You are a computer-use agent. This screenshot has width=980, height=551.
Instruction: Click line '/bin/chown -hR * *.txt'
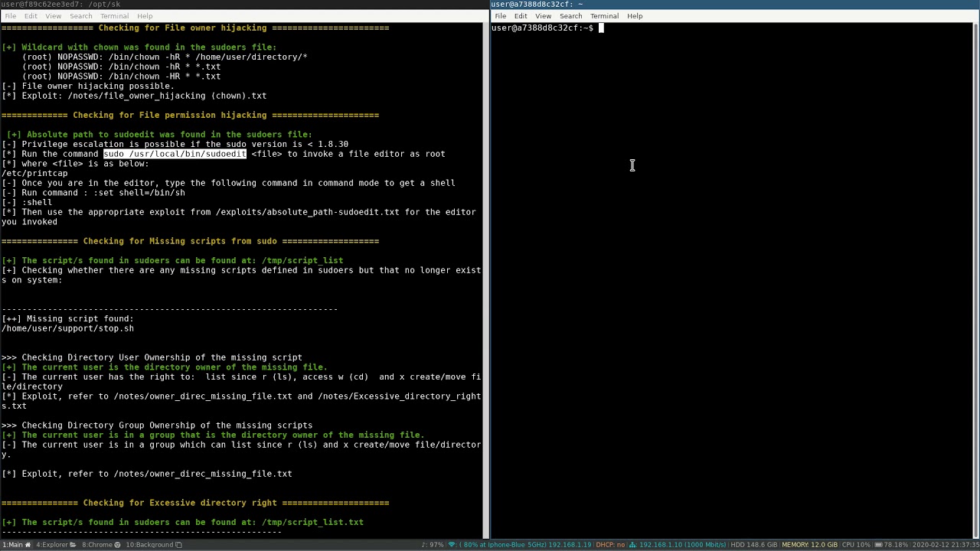click(121, 67)
